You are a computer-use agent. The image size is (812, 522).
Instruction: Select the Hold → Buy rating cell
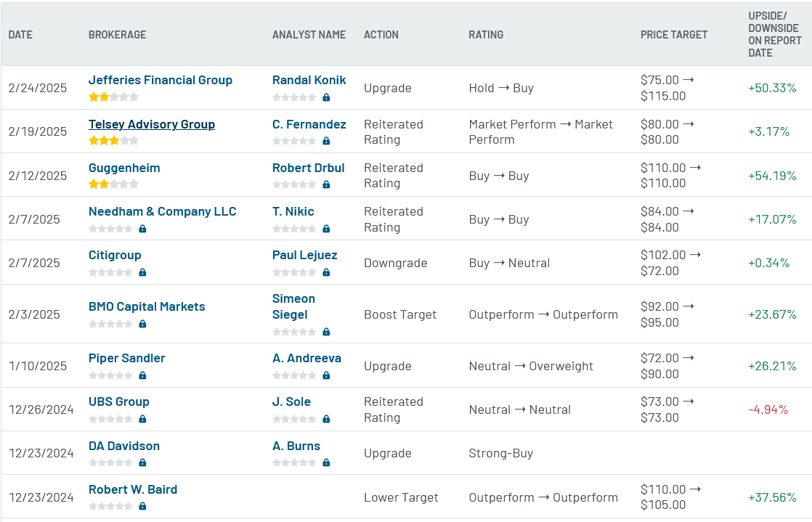tap(501, 88)
